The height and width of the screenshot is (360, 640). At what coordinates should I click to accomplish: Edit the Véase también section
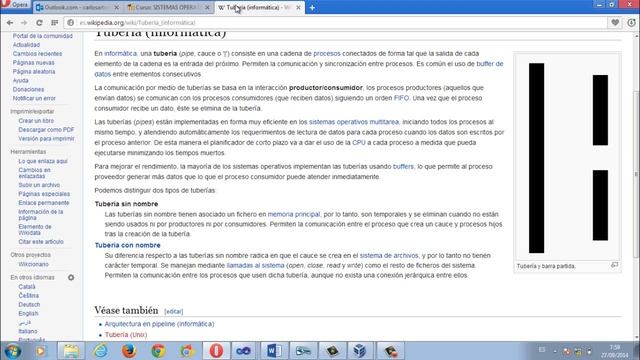point(173,311)
